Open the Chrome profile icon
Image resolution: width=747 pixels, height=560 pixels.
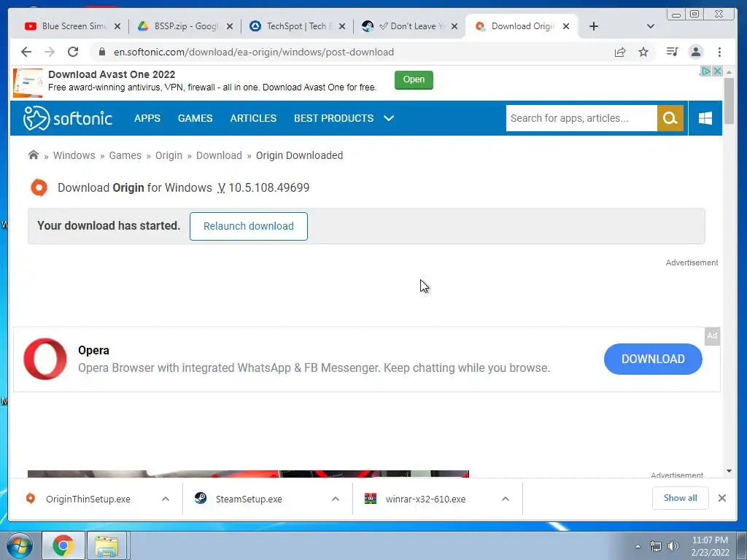(696, 52)
